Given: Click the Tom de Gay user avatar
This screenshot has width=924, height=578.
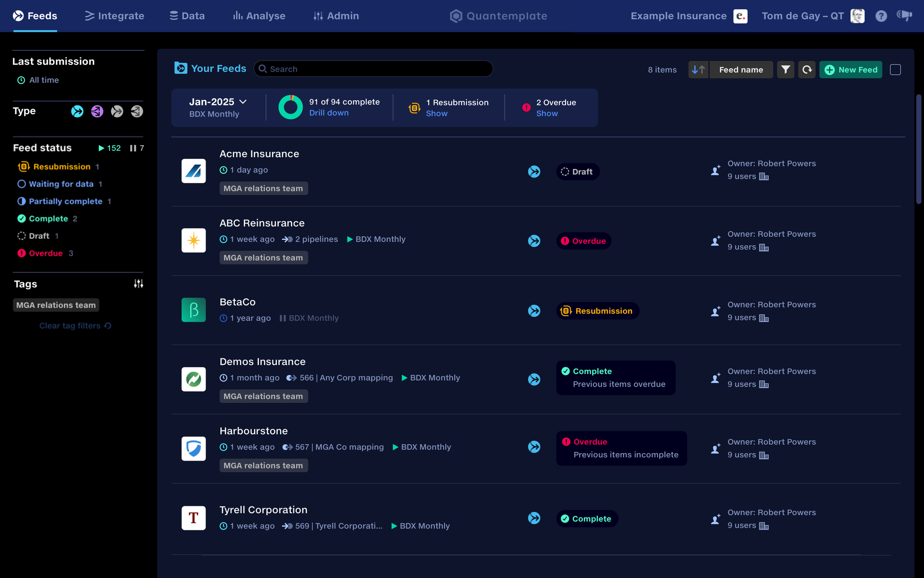Looking at the screenshot, I should pyautogui.click(x=857, y=16).
